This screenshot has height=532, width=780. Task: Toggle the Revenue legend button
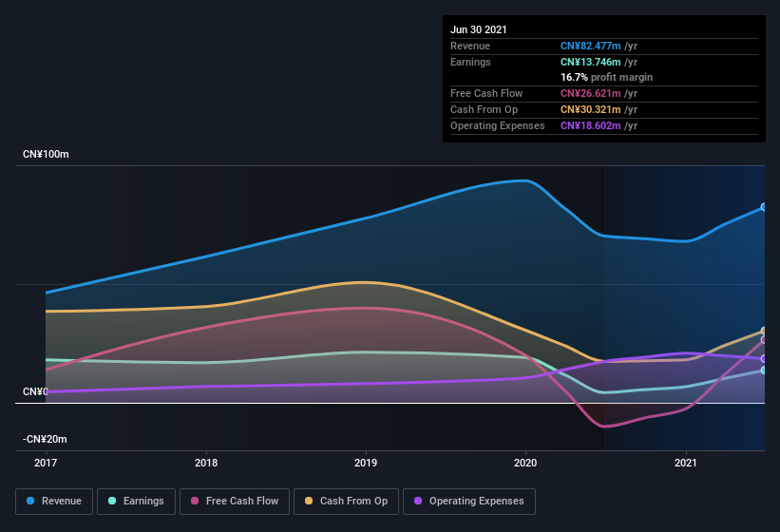point(54,502)
